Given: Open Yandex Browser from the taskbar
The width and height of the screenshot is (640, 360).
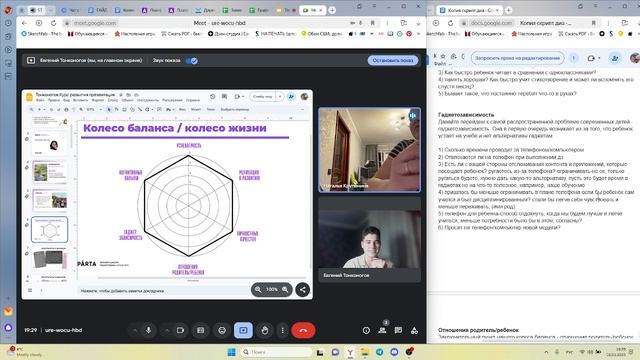Looking at the screenshot, I should coord(350,352).
